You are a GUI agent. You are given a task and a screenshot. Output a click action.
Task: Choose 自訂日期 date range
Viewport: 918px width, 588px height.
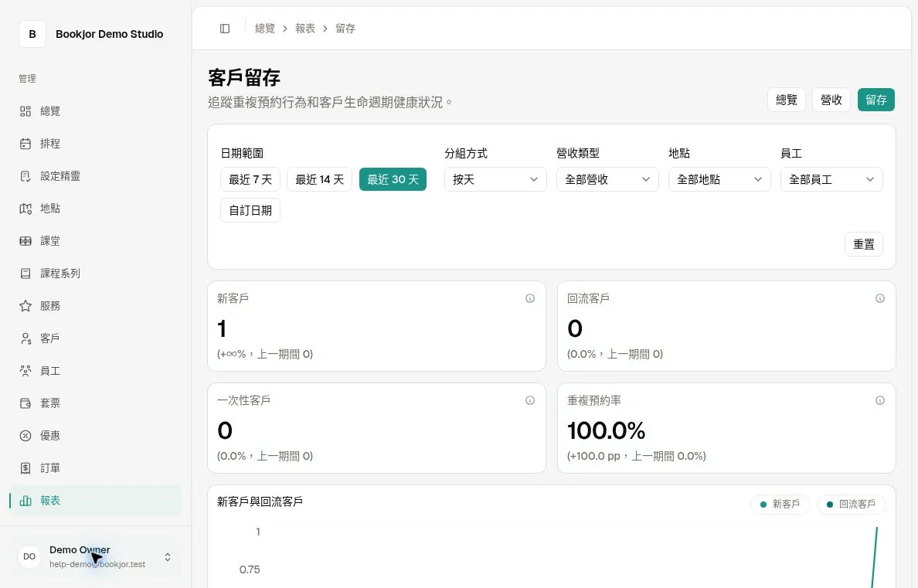tap(250, 210)
